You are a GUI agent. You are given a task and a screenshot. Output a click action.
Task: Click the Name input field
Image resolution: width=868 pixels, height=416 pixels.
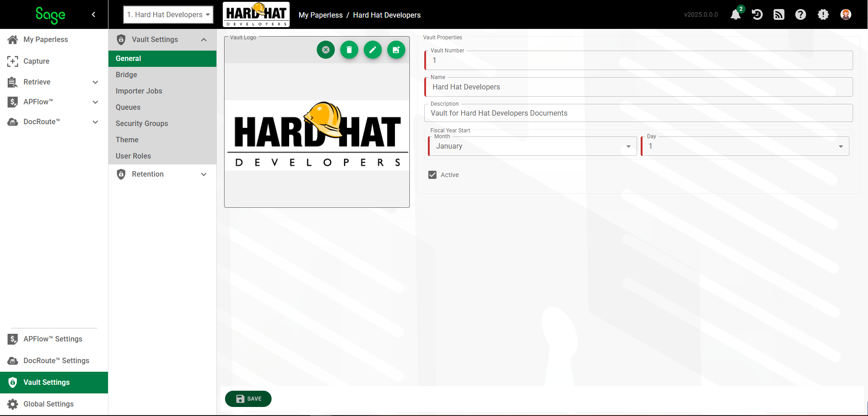click(638, 87)
